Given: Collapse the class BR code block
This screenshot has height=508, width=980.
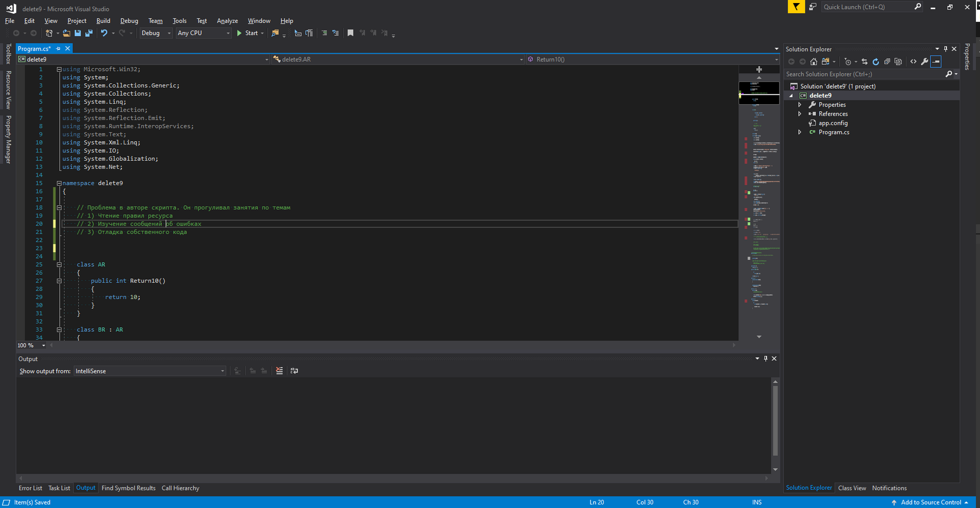Looking at the screenshot, I should coord(59,330).
